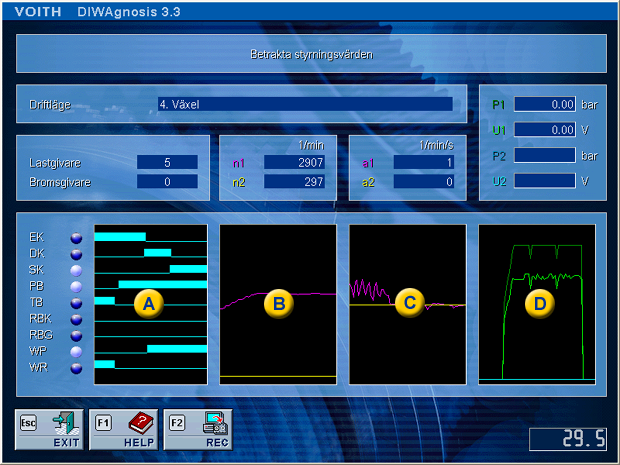
Task: Click the P1 pressure field in bar
Action: [545, 104]
